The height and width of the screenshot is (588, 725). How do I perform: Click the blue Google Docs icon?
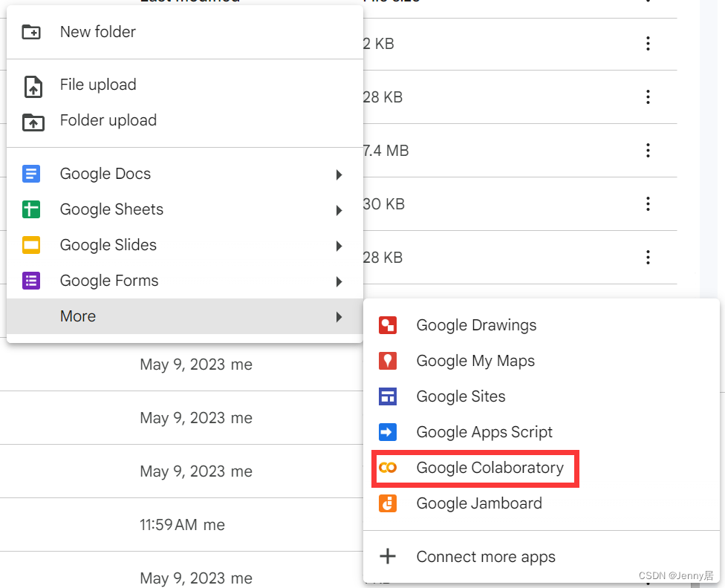31,174
